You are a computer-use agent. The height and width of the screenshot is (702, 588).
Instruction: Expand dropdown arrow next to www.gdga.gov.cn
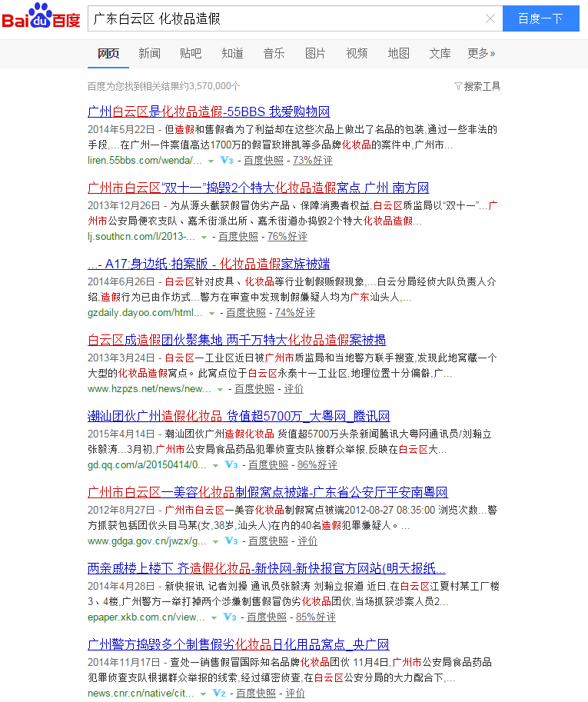tap(215, 542)
